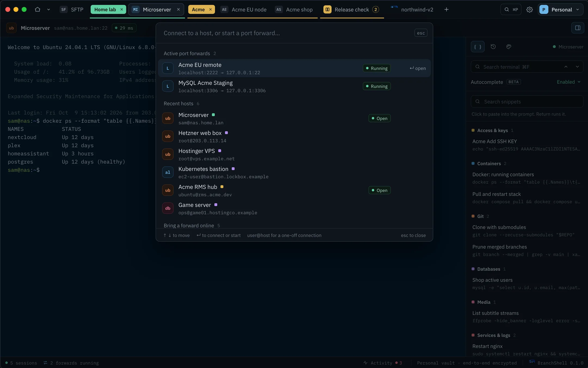588x368 pixels.
Task: Open the Personal vault dropdown
Action: coord(561,10)
